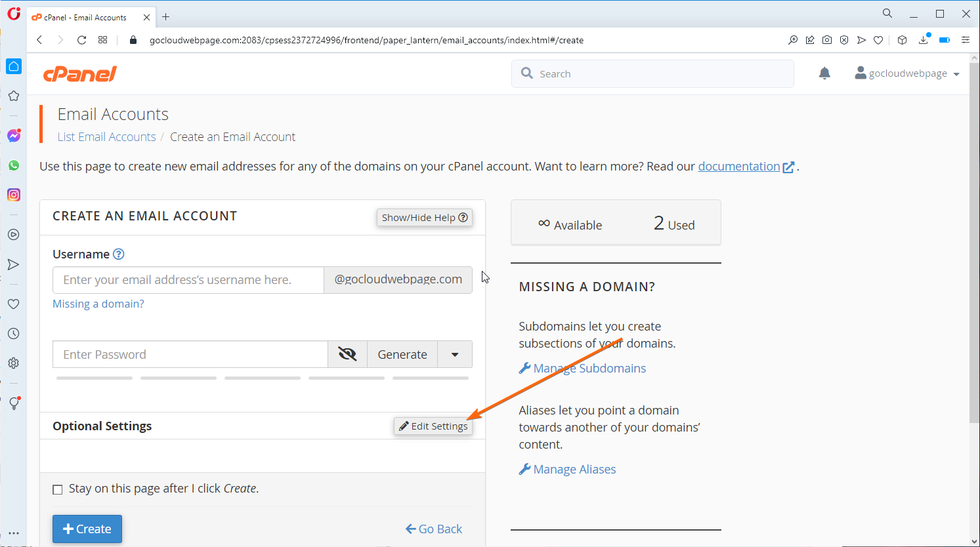Click the cPanel Search box
Image resolution: width=980 pixels, height=547 pixels.
(x=652, y=73)
